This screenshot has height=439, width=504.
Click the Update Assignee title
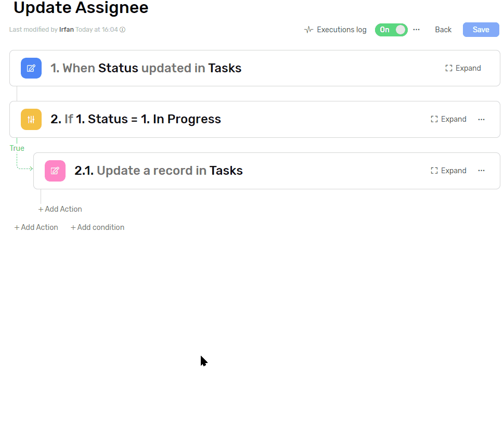(81, 8)
